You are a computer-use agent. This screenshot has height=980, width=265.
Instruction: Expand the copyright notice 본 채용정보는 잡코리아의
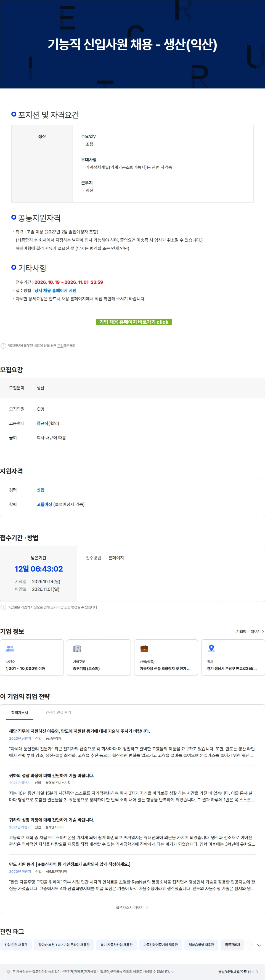tap(173, 972)
